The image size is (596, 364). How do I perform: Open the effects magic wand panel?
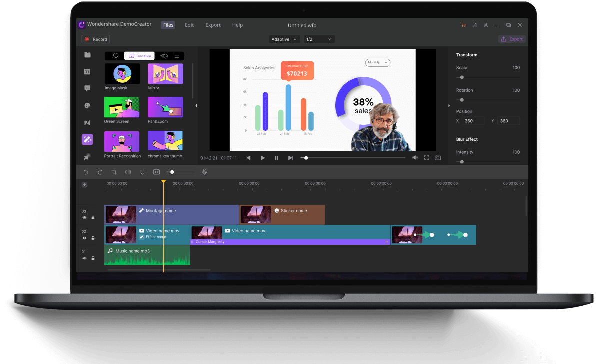pyautogui.click(x=87, y=140)
